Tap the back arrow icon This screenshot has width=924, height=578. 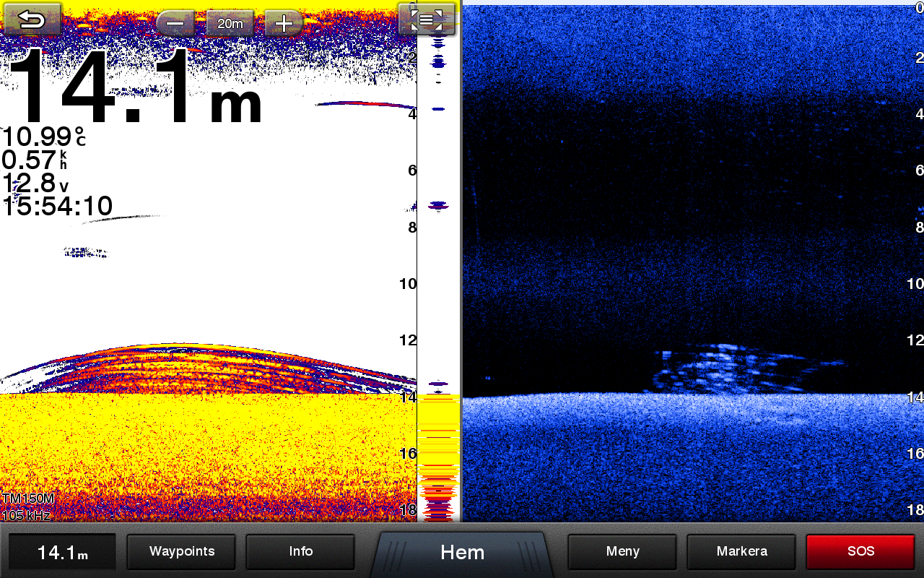pyautogui.click(x=31, y=20)
